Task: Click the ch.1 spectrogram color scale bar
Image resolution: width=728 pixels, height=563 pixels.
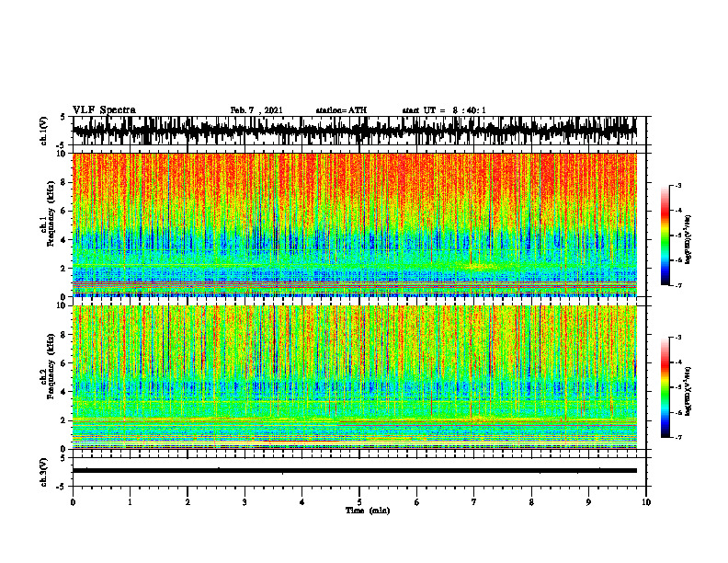Action: (665, 236)
